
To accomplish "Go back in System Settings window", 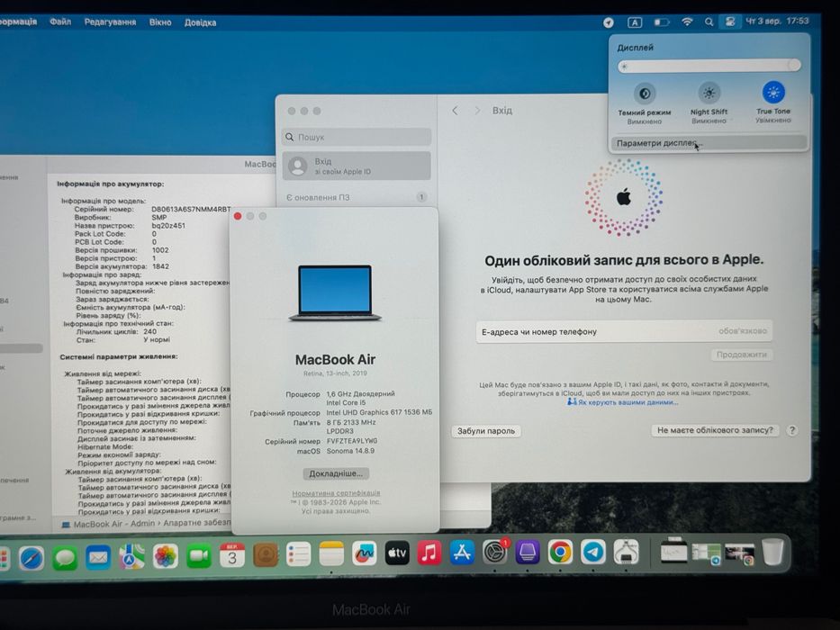I will pyautogui.click(x=455, y=111).
